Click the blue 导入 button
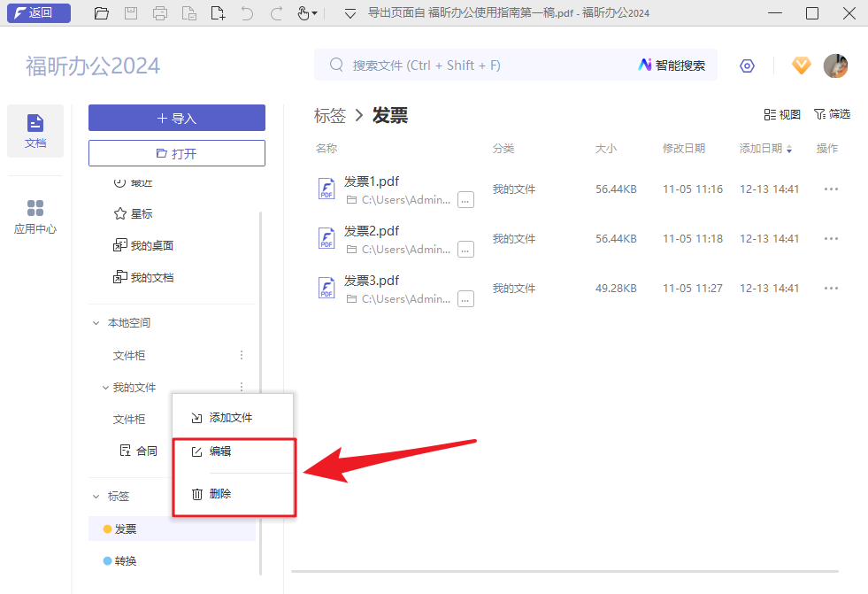Viewport: 868px width, 594px height. pyautogui.click(x=176, y=117)
